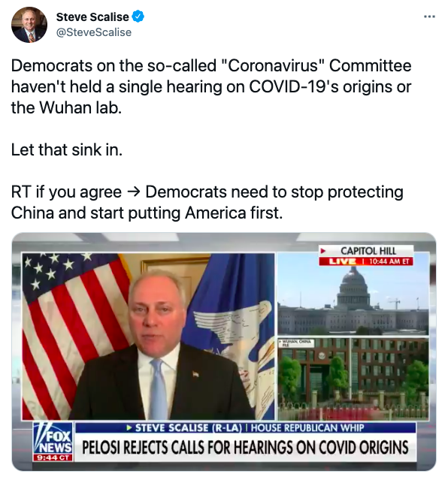
Task: Click the Capitol Hill live label
Action: click(368, 251)
